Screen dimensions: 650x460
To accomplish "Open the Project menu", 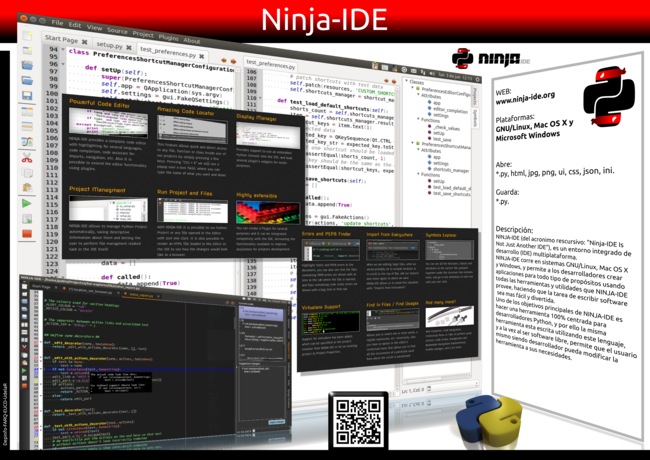I will point(143,34).
